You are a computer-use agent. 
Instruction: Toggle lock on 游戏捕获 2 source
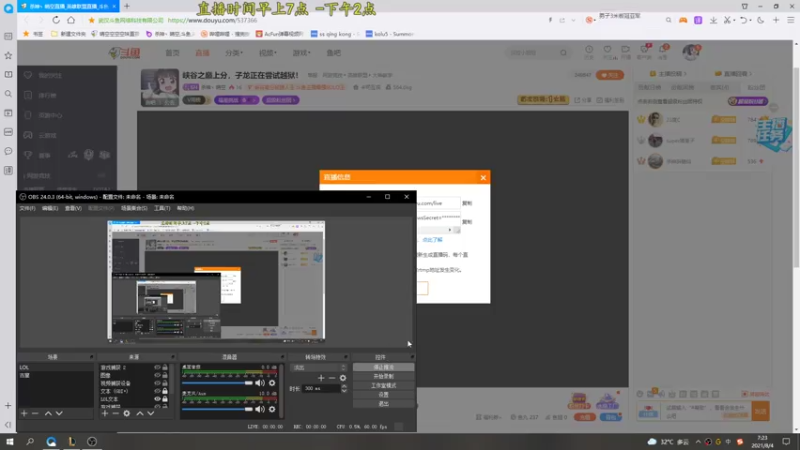pyautogui.click(x=165, y=367)
